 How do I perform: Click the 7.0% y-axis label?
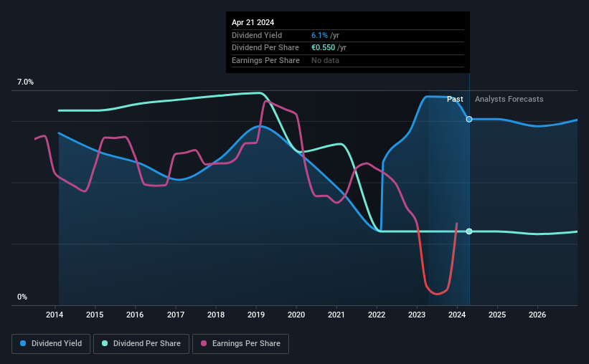pos(25,82)
